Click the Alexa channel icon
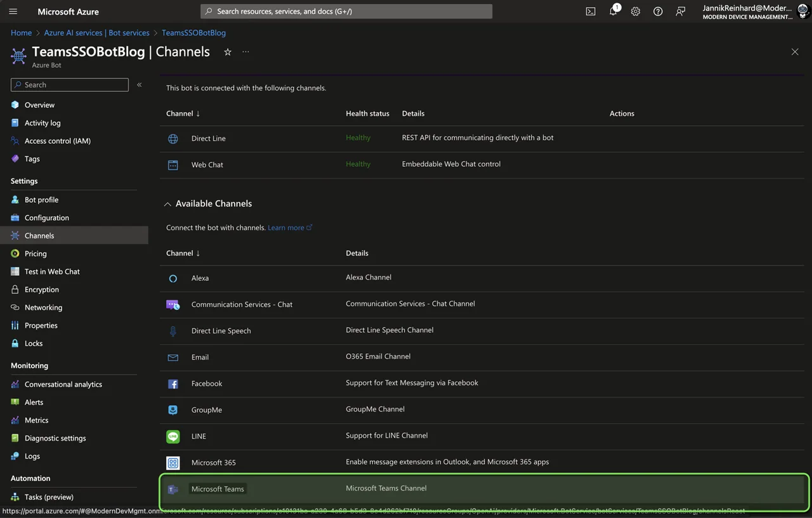812x518 pixels. click(173, 278)
